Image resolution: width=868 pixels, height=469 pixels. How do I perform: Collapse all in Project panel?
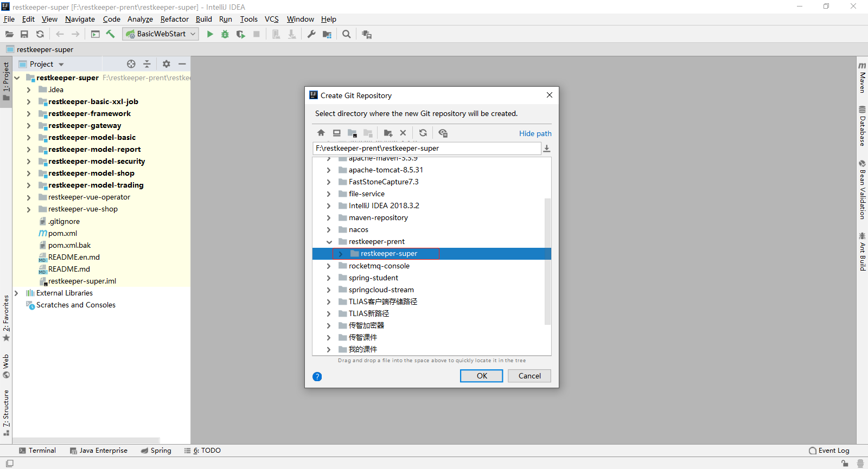click(147, 64)
